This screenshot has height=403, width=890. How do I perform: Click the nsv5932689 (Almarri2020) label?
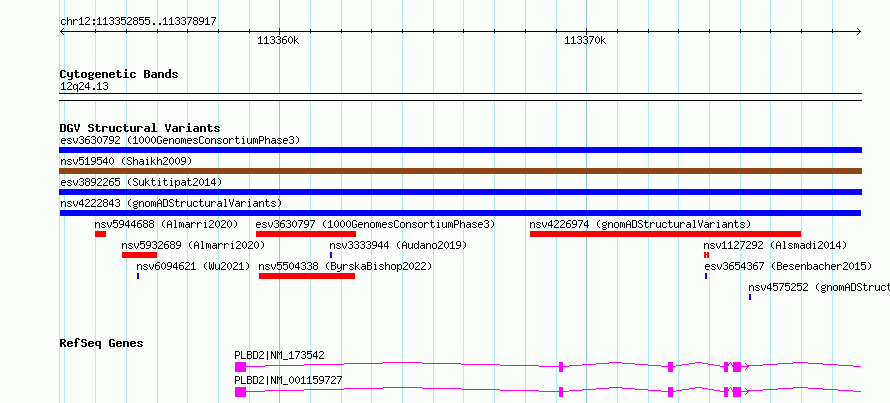tap(193, 245)
